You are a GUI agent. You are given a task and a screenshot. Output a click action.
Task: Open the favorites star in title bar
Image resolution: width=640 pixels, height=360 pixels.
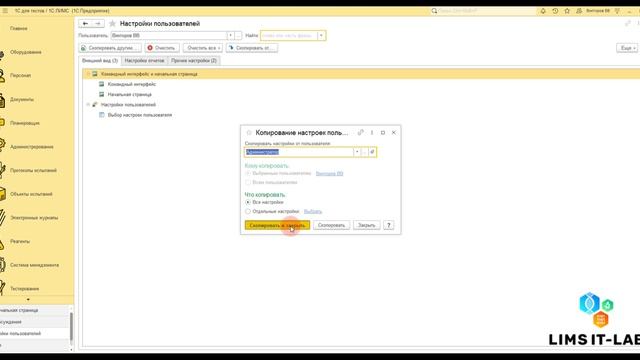pos(567,11)
